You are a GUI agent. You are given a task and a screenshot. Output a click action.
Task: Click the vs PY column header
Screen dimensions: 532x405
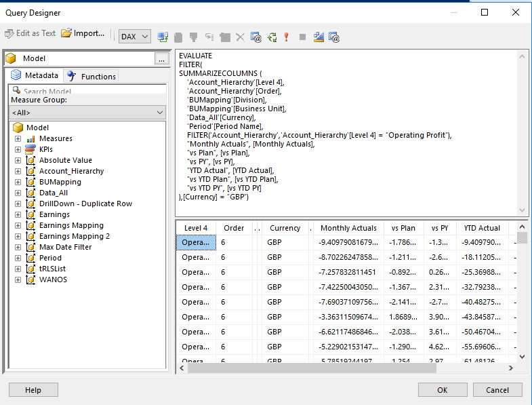coord(440,228)
